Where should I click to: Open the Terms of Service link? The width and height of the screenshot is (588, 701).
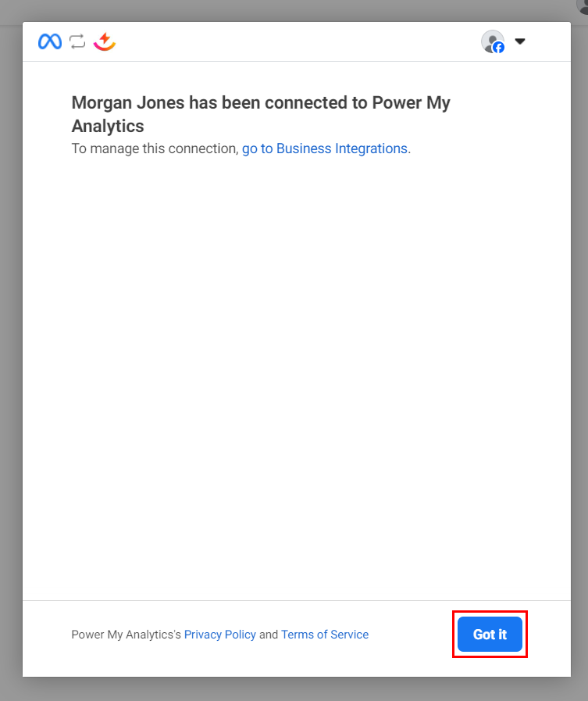[x=325, y=635]
